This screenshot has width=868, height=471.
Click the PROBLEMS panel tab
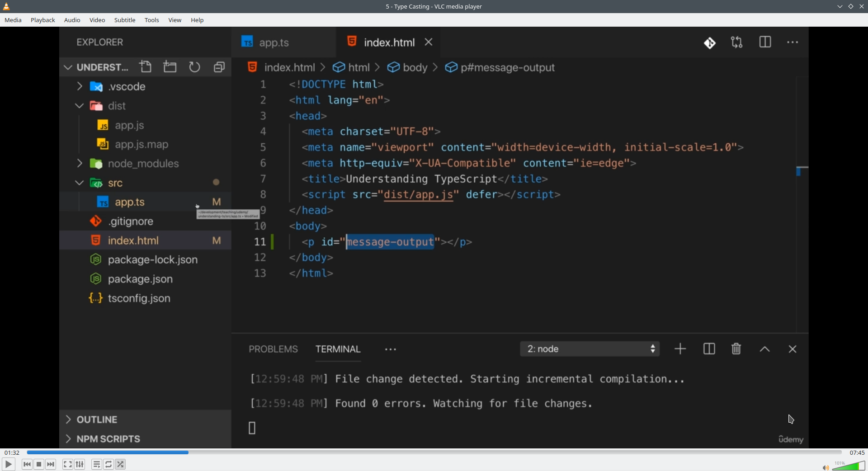(x=273, y=349)
